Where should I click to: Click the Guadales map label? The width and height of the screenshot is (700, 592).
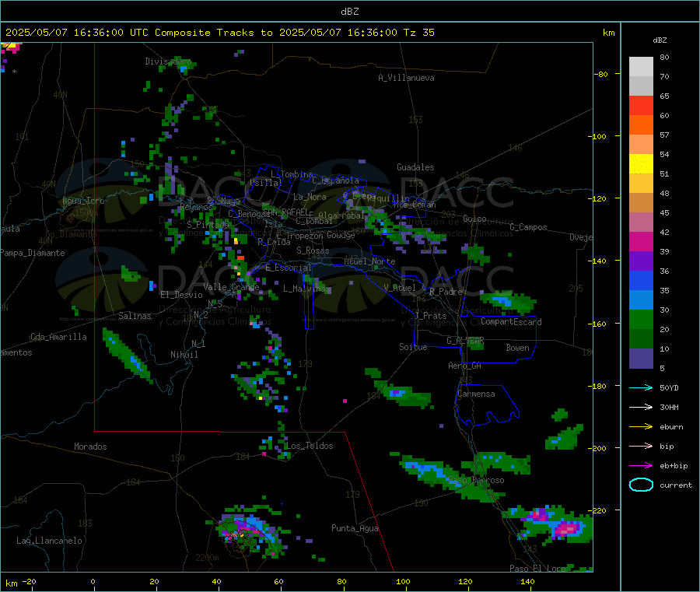tap(415, 167)
